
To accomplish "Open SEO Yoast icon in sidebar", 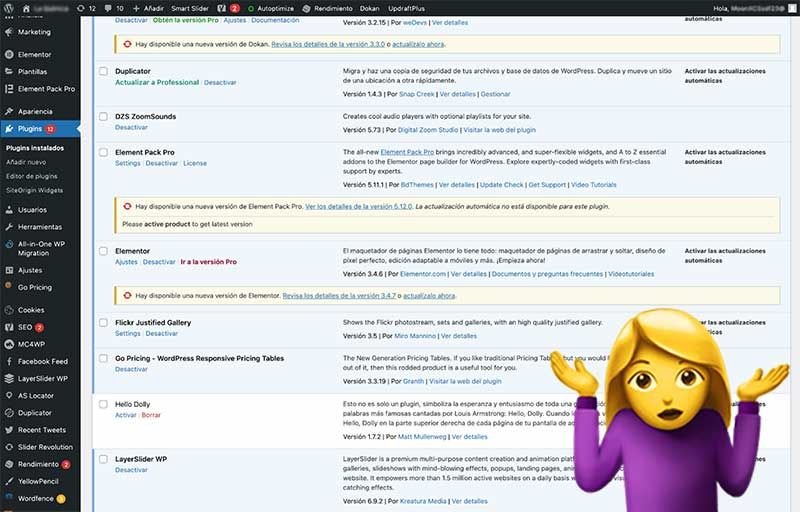I will click(9, 327).
